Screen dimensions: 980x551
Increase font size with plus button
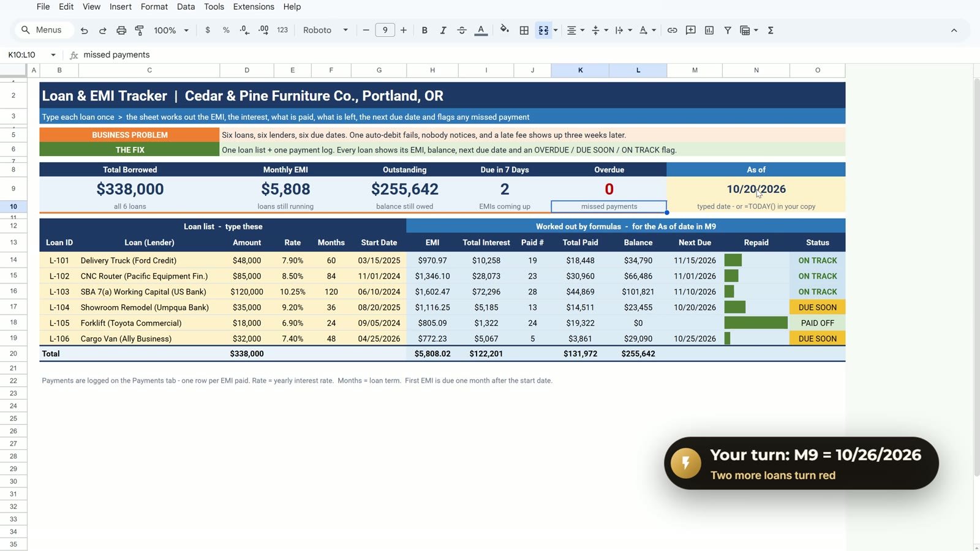pyautogui.click(x=404, y=30)
